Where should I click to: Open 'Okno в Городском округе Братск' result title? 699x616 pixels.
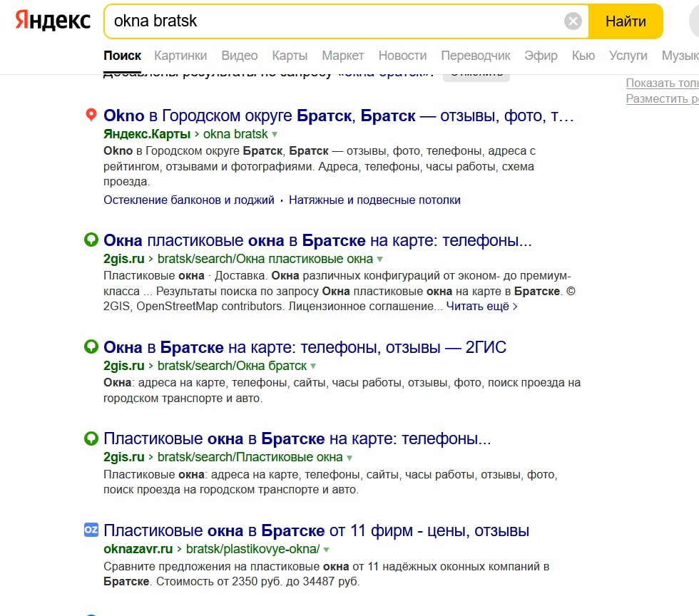[x=338, y=116]
